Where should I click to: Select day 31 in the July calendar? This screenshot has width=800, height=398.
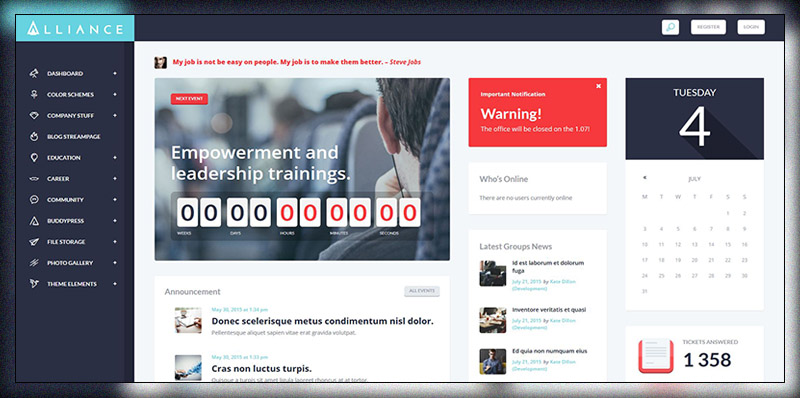[644, 291]
